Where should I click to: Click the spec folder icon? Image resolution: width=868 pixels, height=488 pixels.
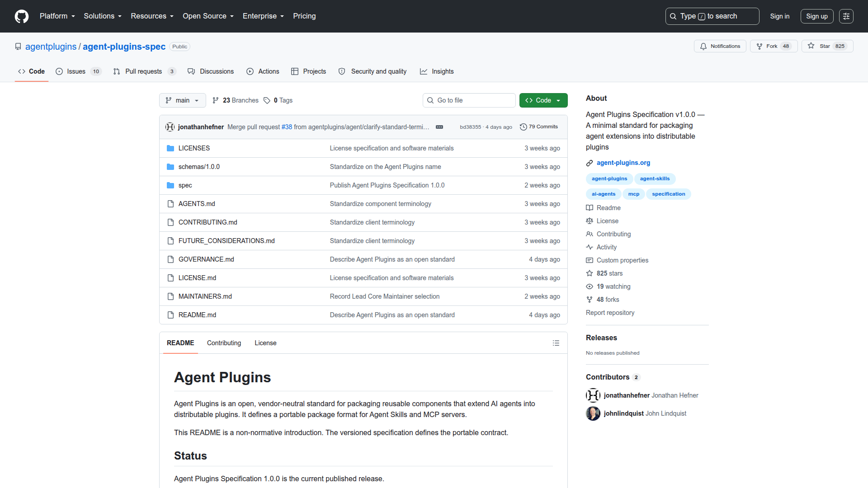pyautogui.click(x=170, y=185)
